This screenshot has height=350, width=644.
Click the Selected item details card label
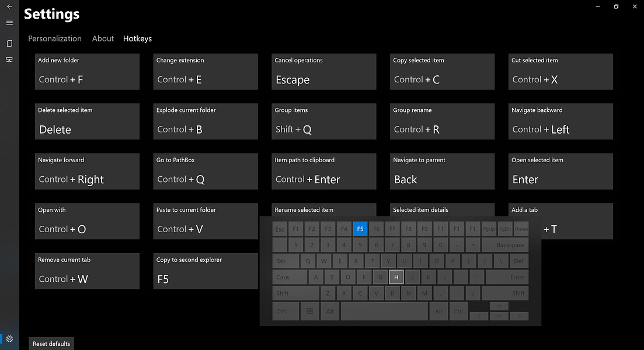pyautogui.click(x=420, y=209)
